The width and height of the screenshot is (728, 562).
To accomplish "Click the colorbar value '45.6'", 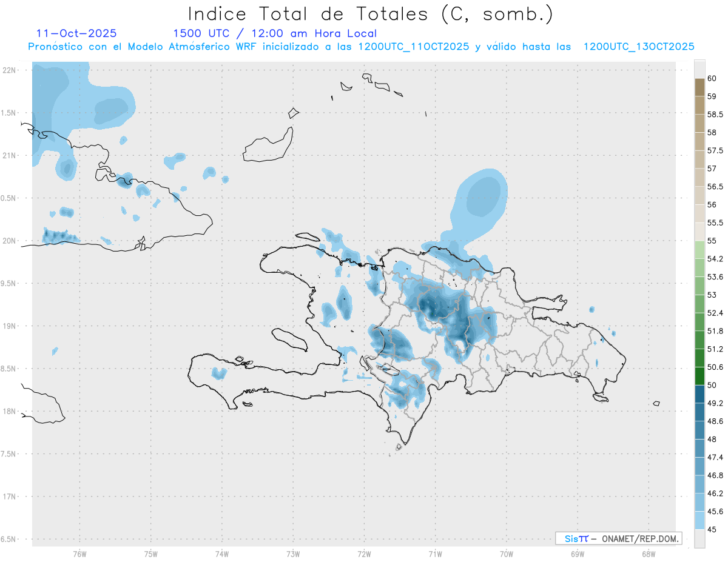I will click(715, 511).
